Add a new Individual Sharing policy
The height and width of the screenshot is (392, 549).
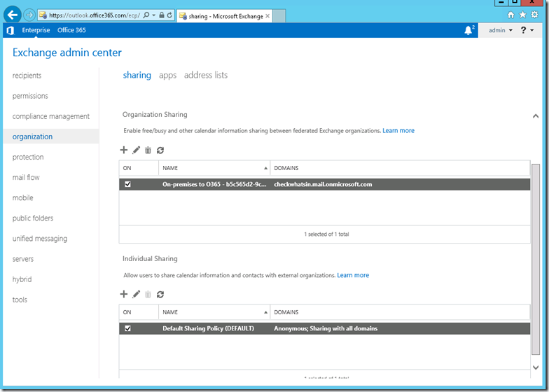click(123, 294)
